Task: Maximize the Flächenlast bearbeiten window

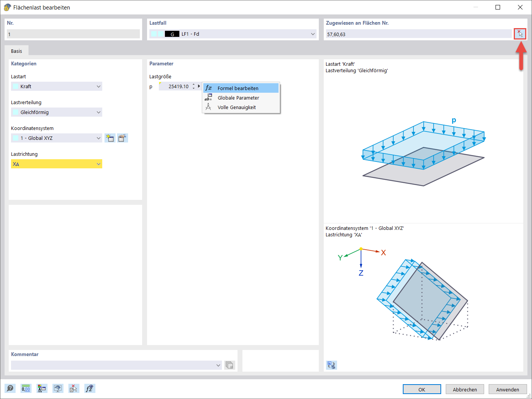Action: pyautogui.click(x=498, y=7)
